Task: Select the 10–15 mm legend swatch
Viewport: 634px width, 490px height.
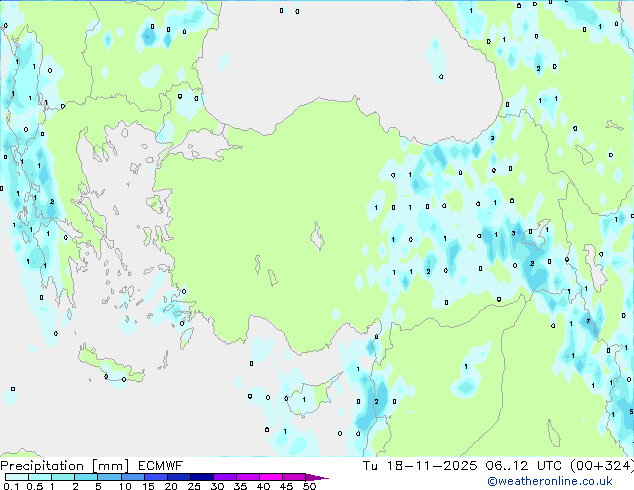Action: point(132,477)
